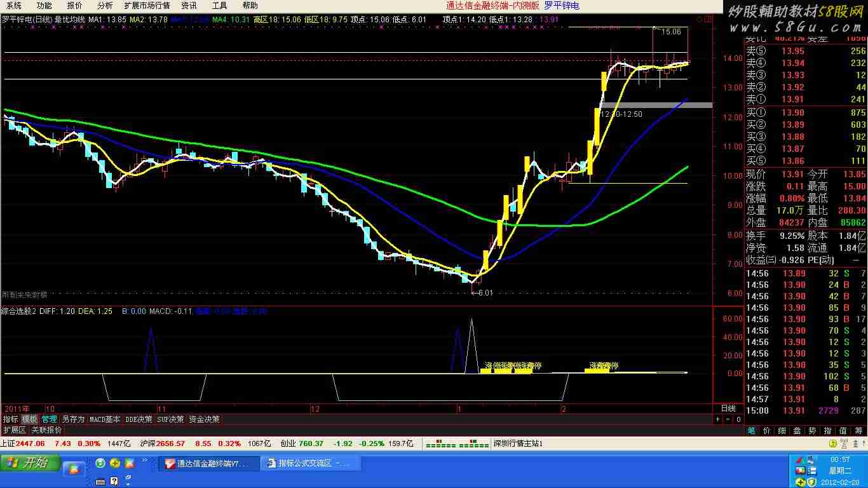The height and width of the screenshot is (488, 868).
Task: Open the 工具 menu
Action: click(x=219, y=5)
